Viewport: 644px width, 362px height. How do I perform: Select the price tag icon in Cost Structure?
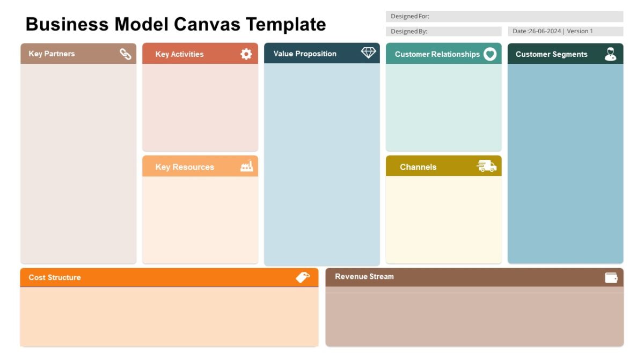(x=303, y=277)
